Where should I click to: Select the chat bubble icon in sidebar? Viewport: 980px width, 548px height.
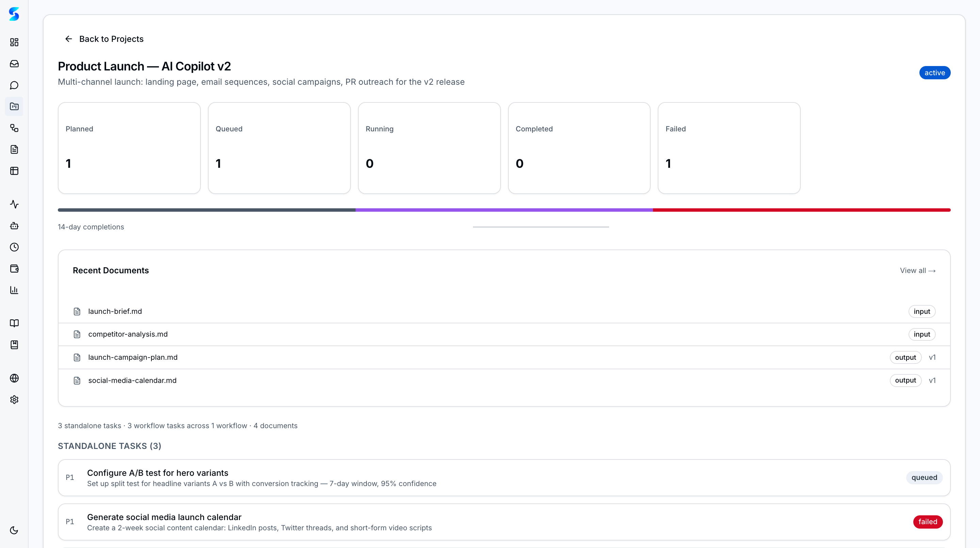(14, 85)
